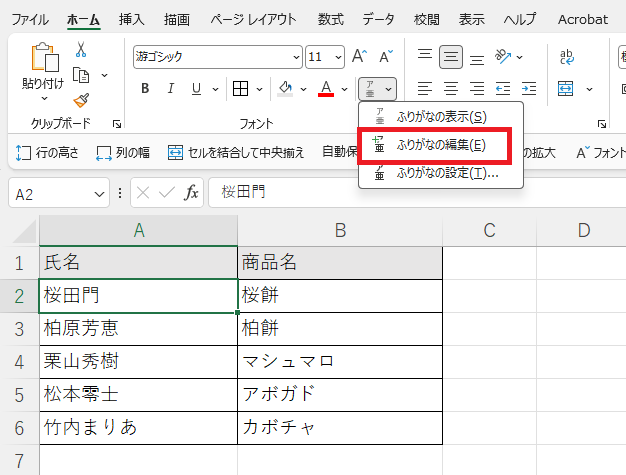The height and width of the screenshot is (475, 626).
Task: Click the increase font size icon
Action: click(360, 57)
